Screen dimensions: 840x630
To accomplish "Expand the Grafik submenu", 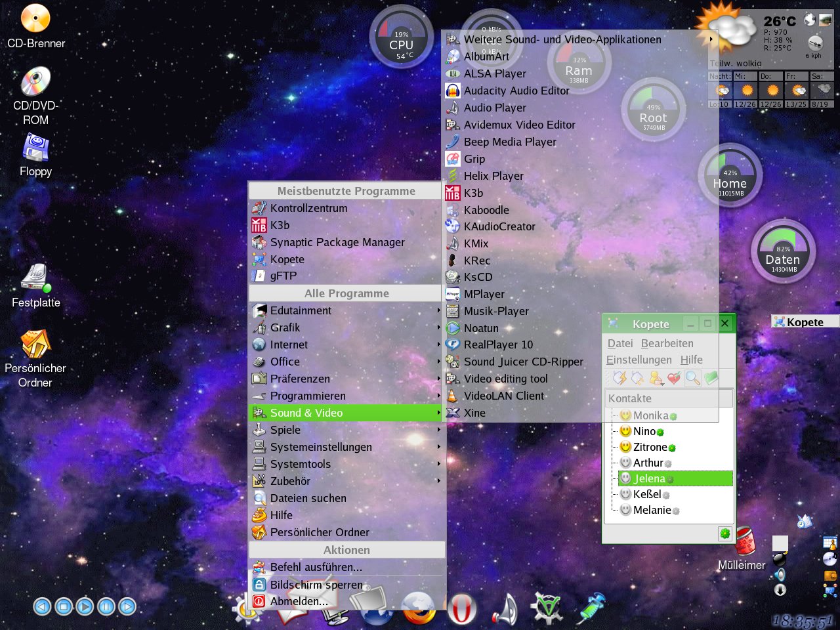I will (x=346, y=327).
